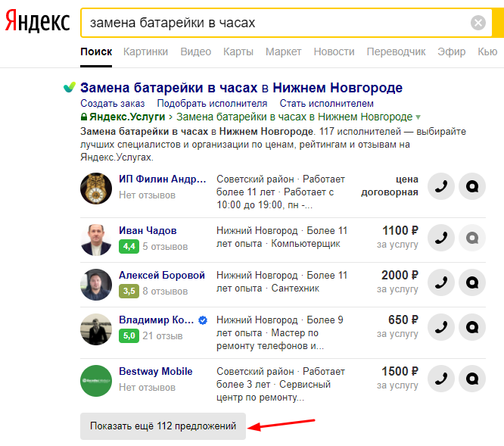Open the Эфир tab
Screen dimensions: 504x446
tap(451, 51)
